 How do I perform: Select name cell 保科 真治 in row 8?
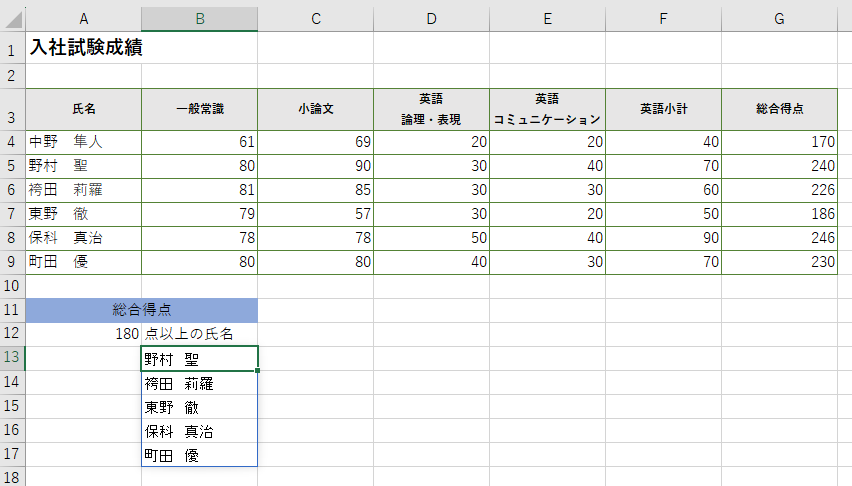83,238
